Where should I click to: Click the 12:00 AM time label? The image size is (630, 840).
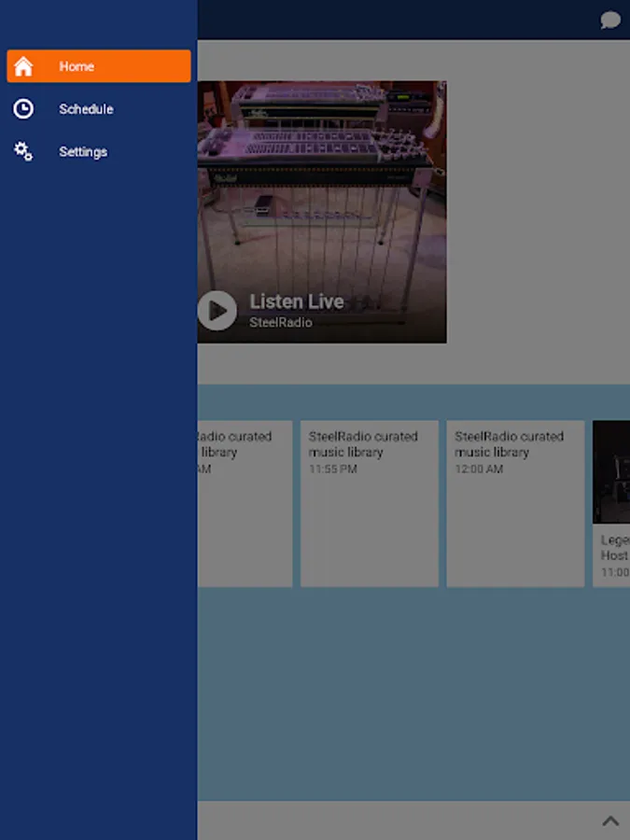coord(479,469)
